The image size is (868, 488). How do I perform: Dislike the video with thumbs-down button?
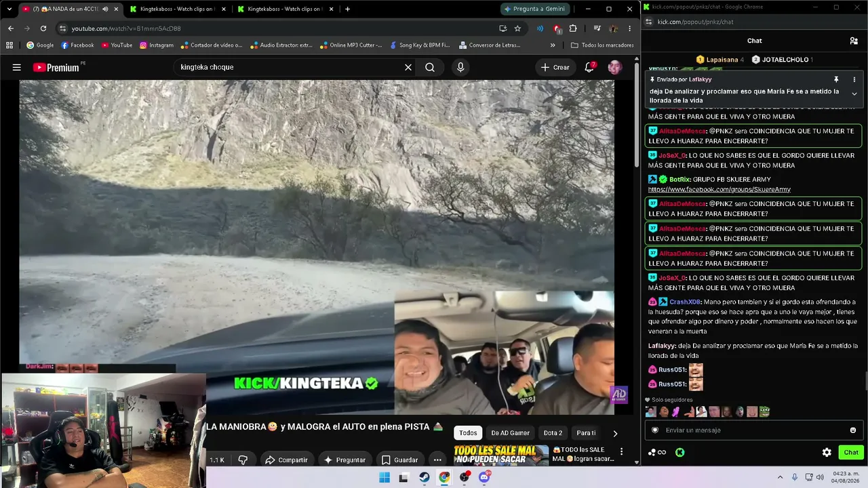(x=243, y=460)
